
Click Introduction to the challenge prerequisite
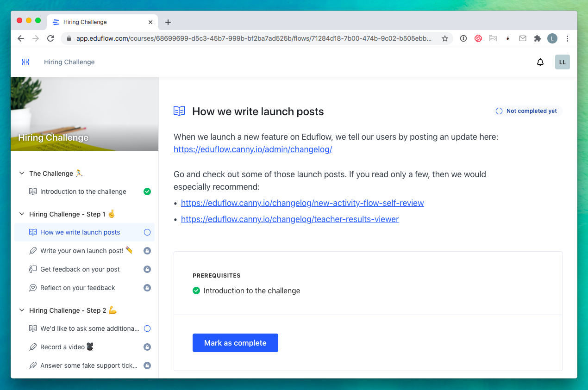pos(252,291)
